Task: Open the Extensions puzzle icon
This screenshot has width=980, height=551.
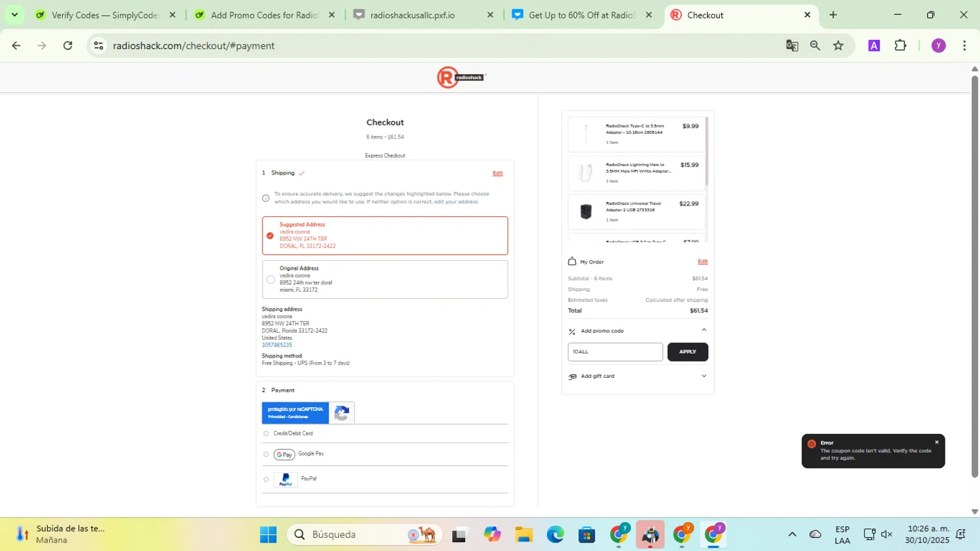Action: coord(900,46)
